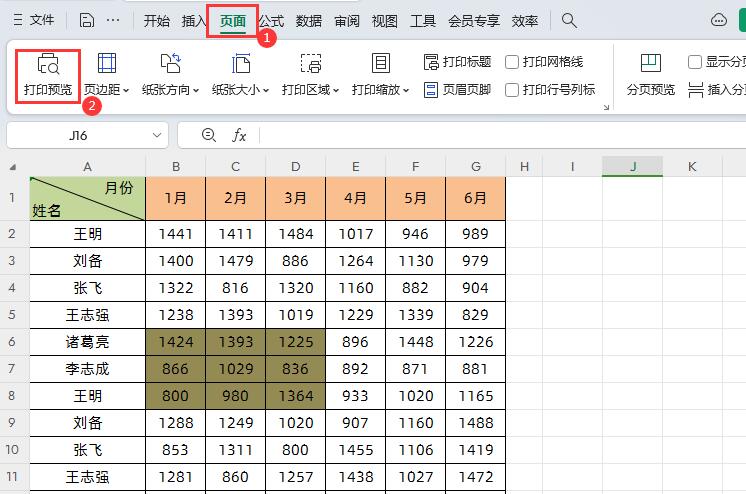Screen dimensions: 746x494
Task: Click the 打印缩放 print scaling icon
Action: [x=381, y=63]
